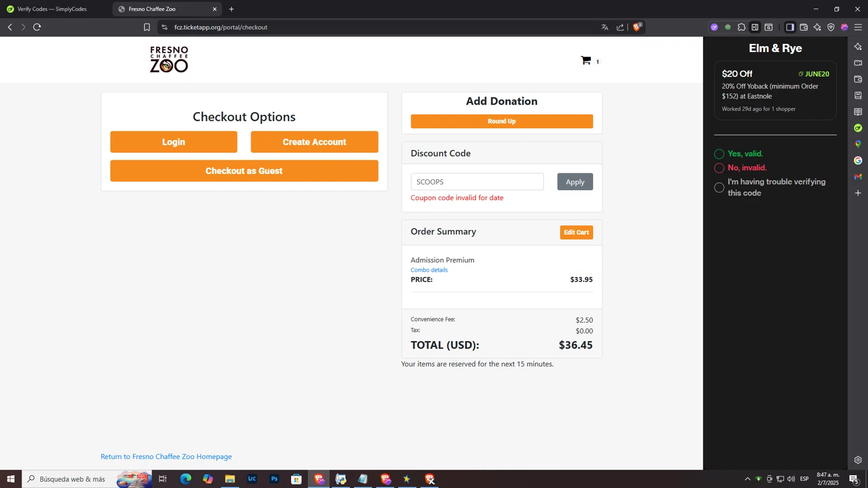Open the translate page icon
This screenshot has width=868, height=488.
tap(605, 27)
